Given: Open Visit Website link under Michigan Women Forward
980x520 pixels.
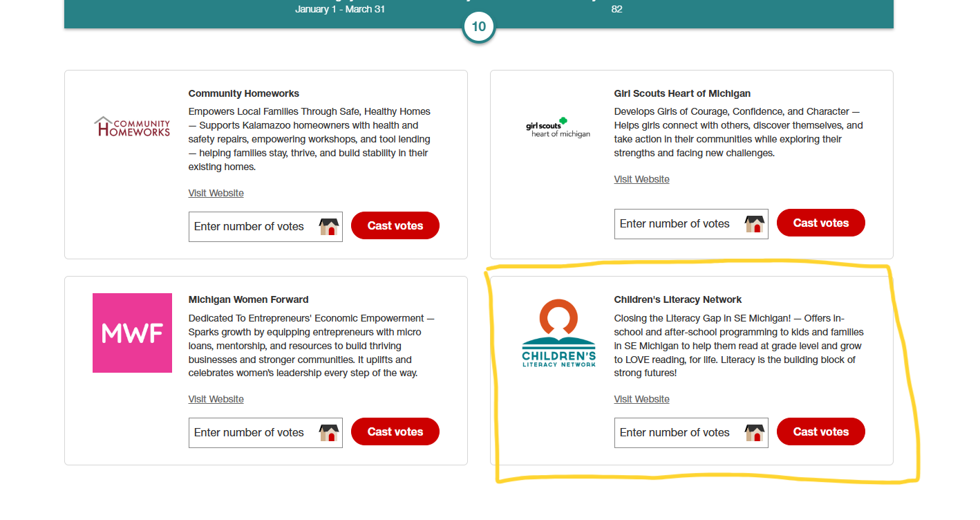Looking at the screenshot, I should (x=216, y=399).
